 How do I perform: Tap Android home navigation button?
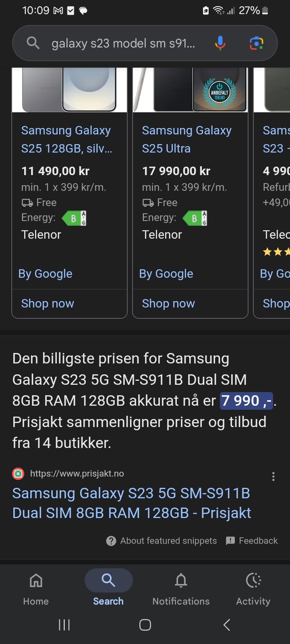145,625
